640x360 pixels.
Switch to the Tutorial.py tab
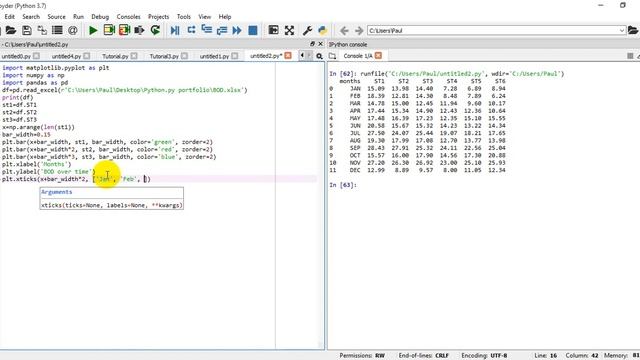(115, 56)
